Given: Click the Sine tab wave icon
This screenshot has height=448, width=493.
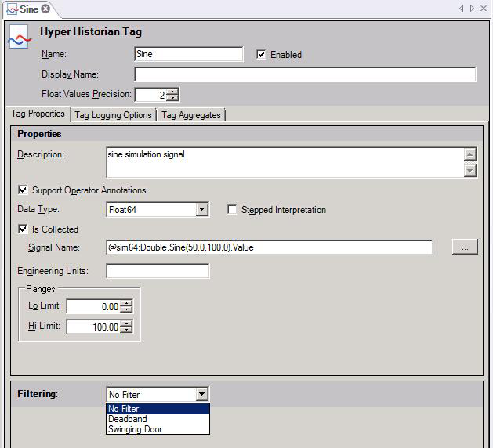Looking at the screenshot, I should 10,9.
